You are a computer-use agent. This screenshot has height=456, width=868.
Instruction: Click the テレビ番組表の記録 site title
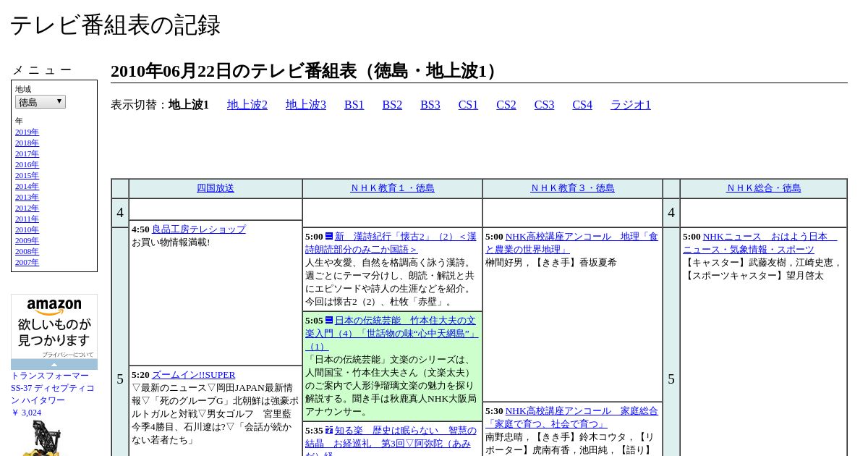click(x=115, y=25)
